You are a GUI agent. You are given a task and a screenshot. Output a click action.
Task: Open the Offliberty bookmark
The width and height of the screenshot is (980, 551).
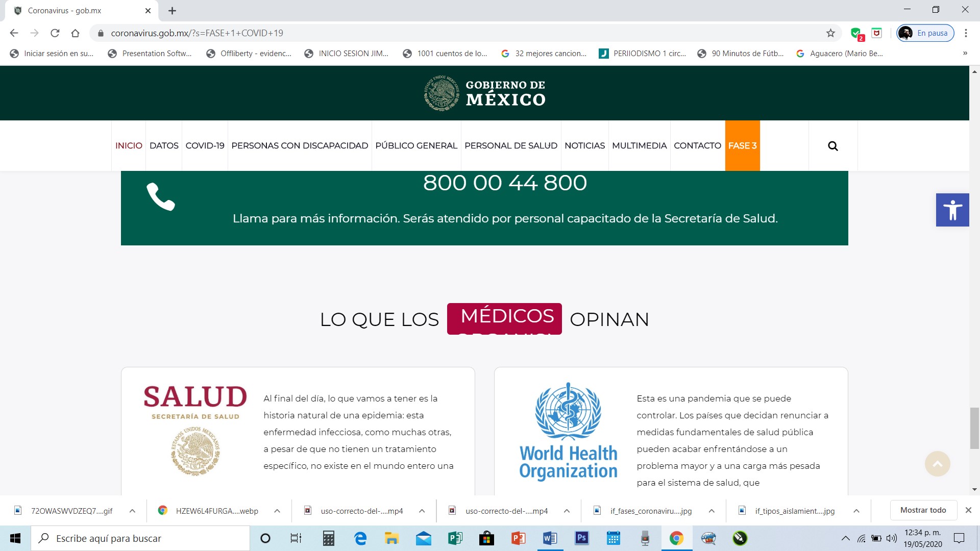249,54
